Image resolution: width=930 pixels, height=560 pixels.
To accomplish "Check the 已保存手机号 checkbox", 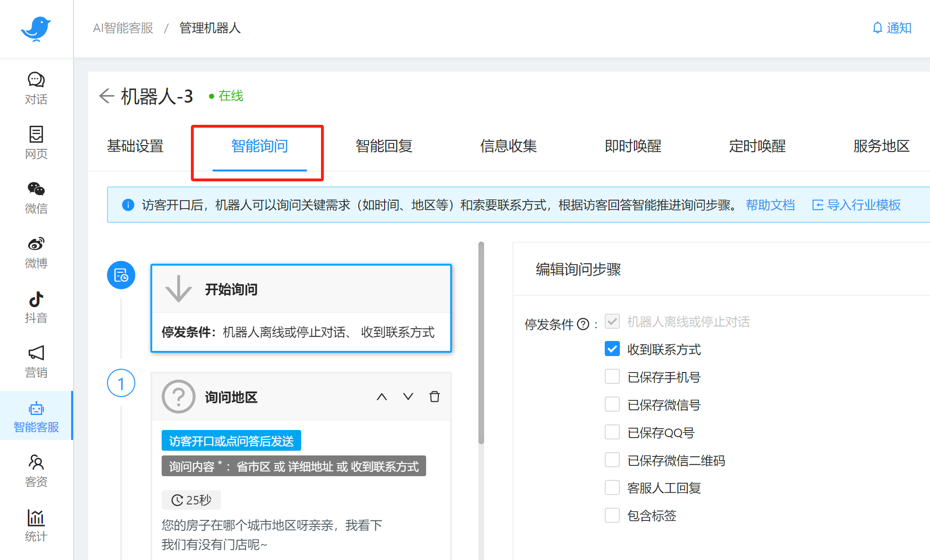I will [x=612, y=377].
